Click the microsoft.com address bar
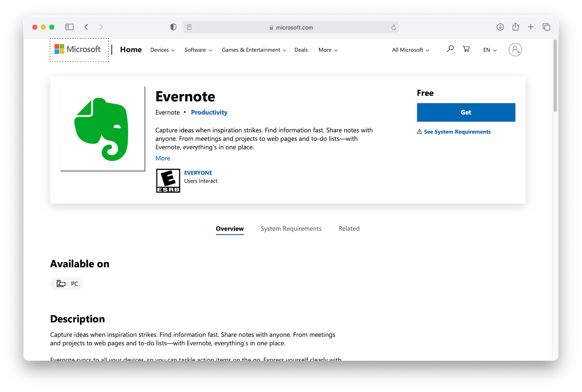 (291, 27)
